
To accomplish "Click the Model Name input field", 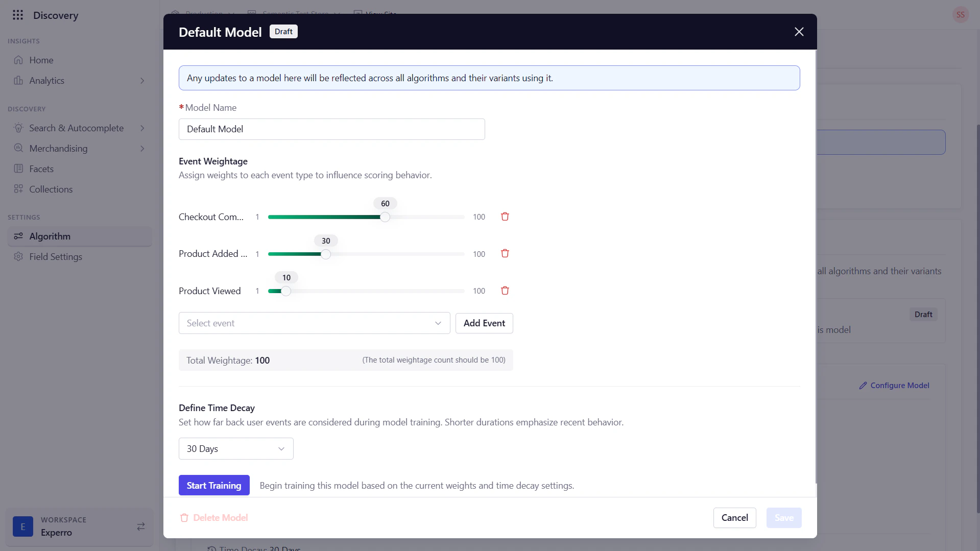I will 331,129.
